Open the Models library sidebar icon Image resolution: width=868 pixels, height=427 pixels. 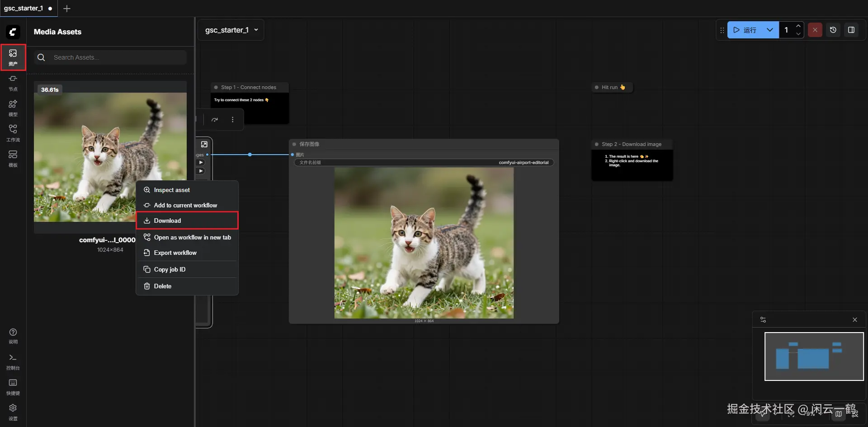pyautogui.click(x=13, y=108)
